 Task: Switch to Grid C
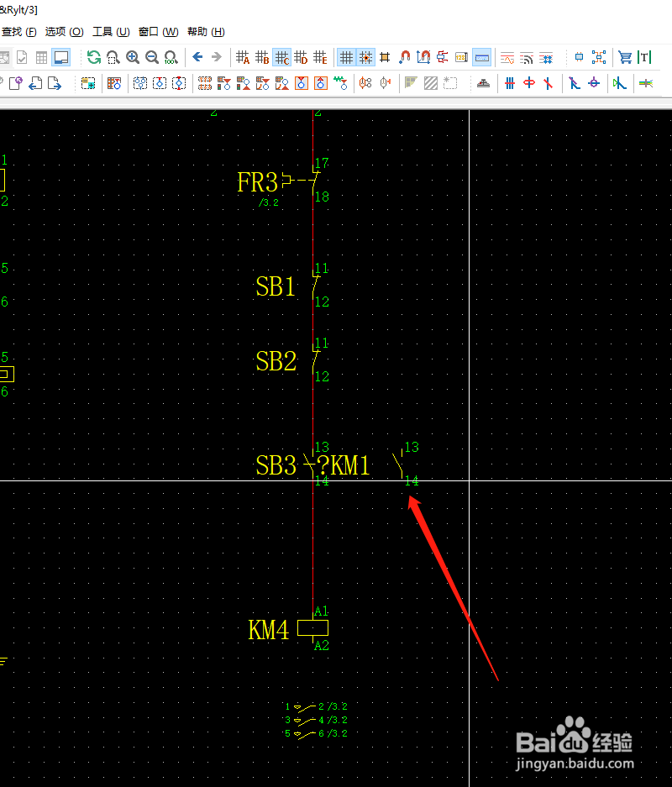281,57
